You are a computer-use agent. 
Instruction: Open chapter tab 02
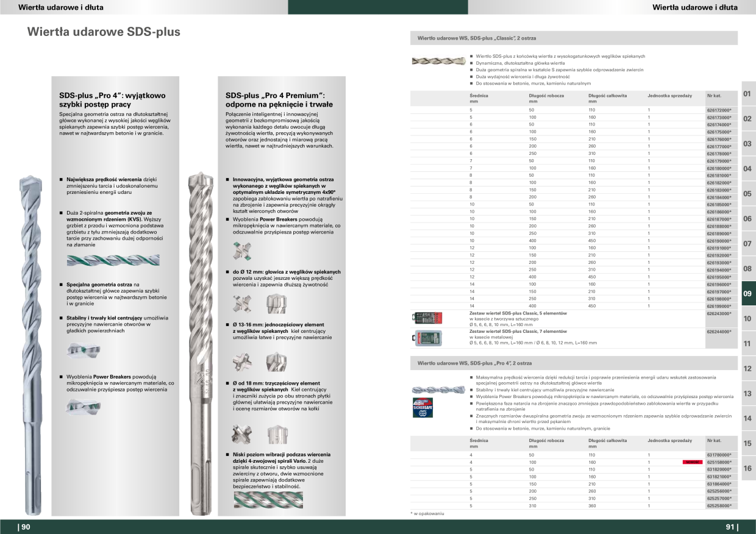pos(748,119)
